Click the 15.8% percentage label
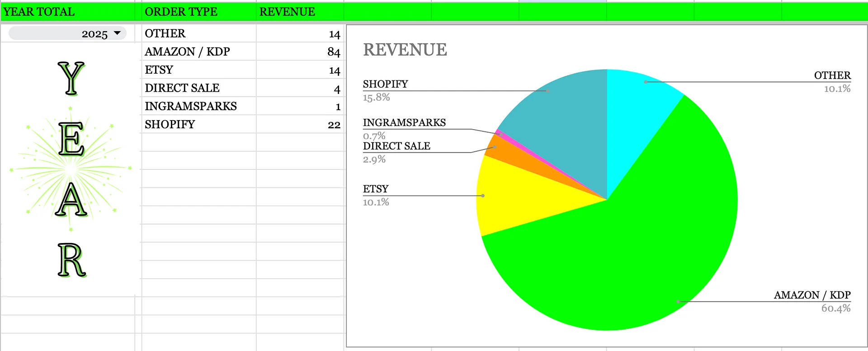 click(x=376, y=97)
